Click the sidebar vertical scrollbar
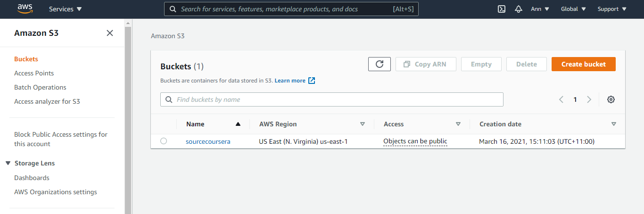The height and width of the screenshot is (214, 644). [x=128, y=118]
